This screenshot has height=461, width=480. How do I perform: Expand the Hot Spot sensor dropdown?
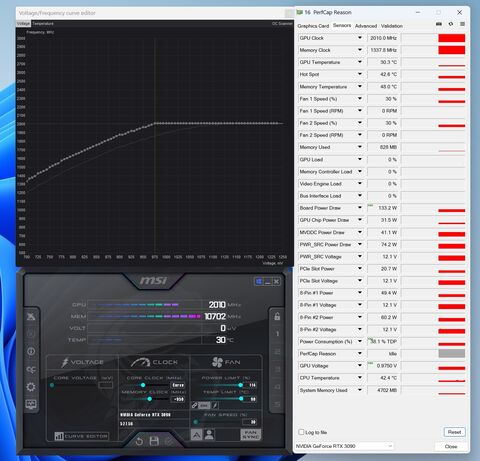click(x=360, y=74)
